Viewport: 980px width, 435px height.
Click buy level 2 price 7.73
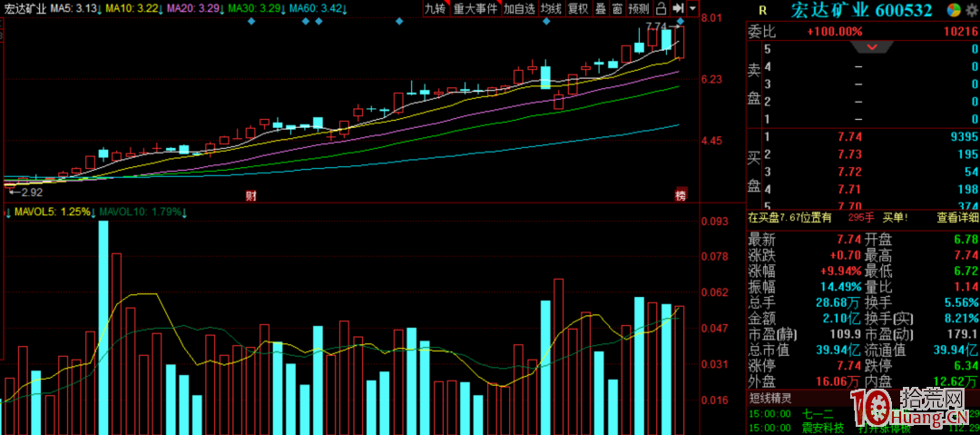pyautogui.click(x=850, y=154)
